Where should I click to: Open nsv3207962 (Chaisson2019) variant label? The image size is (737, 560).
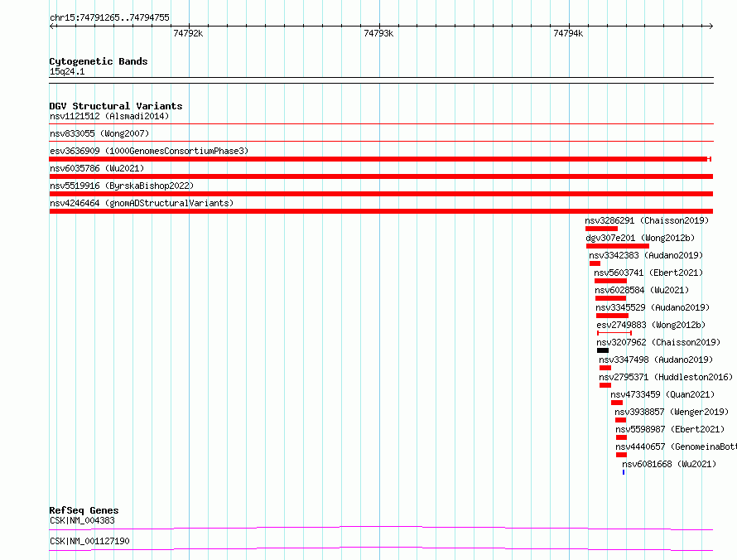click(x=658, y=342)
